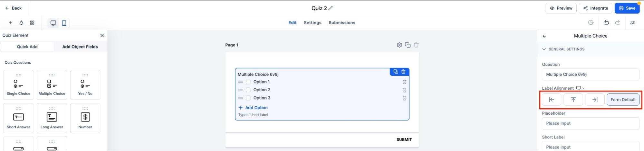Check the Option 2 checkbox
The width and height of the screenshot is (644, 151).
[x=248, y=90]
